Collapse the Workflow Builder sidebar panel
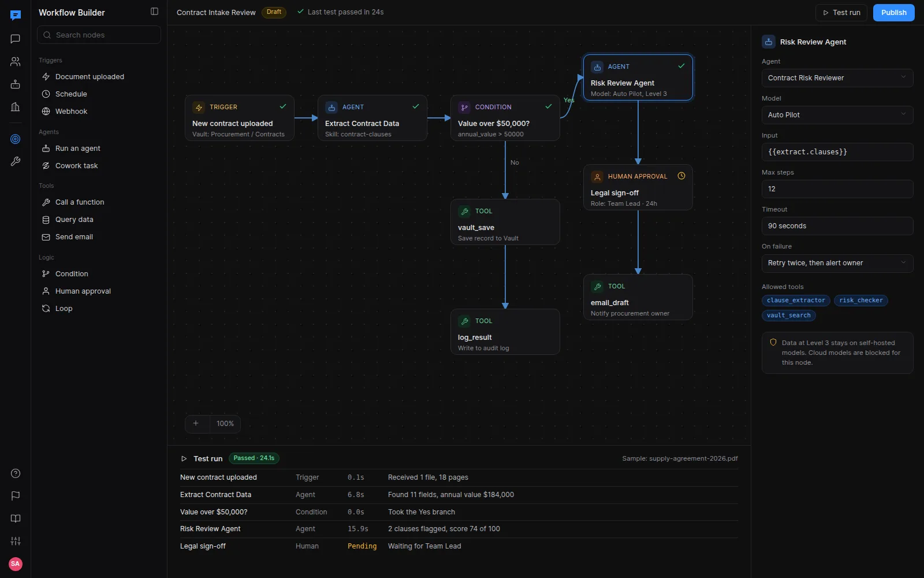The width and height of the screenshot is (924, 578). click(x=154, y=12)
